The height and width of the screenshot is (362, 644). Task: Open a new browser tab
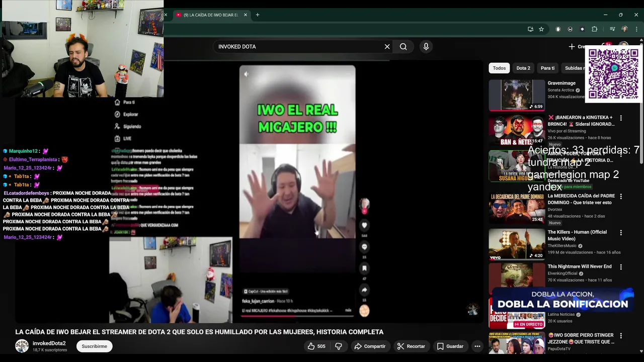pyautogui.click(x=257, y=15)
